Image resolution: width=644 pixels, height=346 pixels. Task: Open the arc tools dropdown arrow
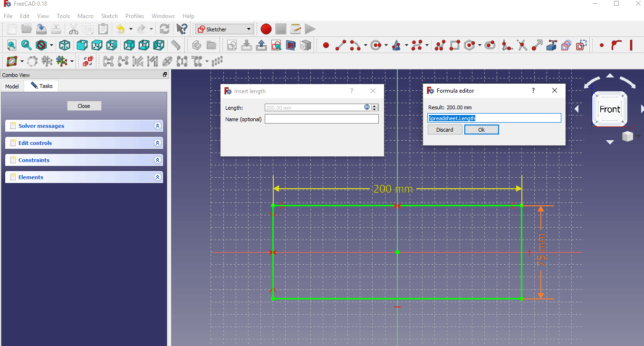365,45
